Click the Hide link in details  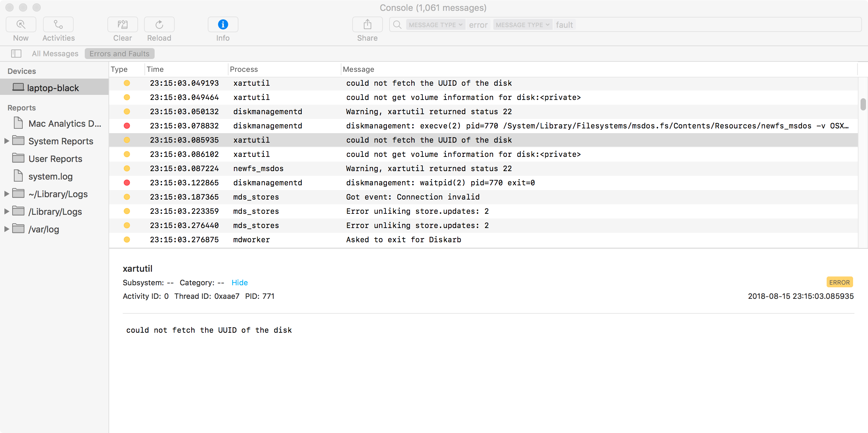[x=239, y=283]
